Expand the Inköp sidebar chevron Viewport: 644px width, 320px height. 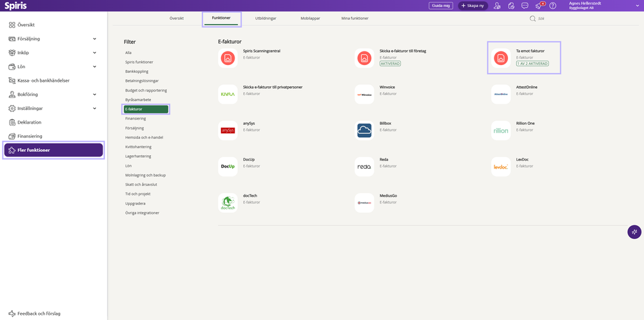tap(95, 53)
